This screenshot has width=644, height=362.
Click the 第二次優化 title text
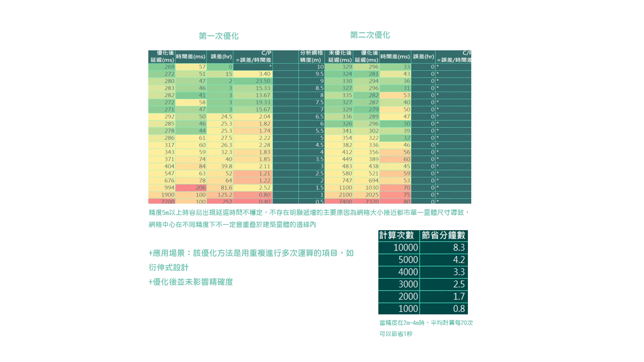coord(370,35)
